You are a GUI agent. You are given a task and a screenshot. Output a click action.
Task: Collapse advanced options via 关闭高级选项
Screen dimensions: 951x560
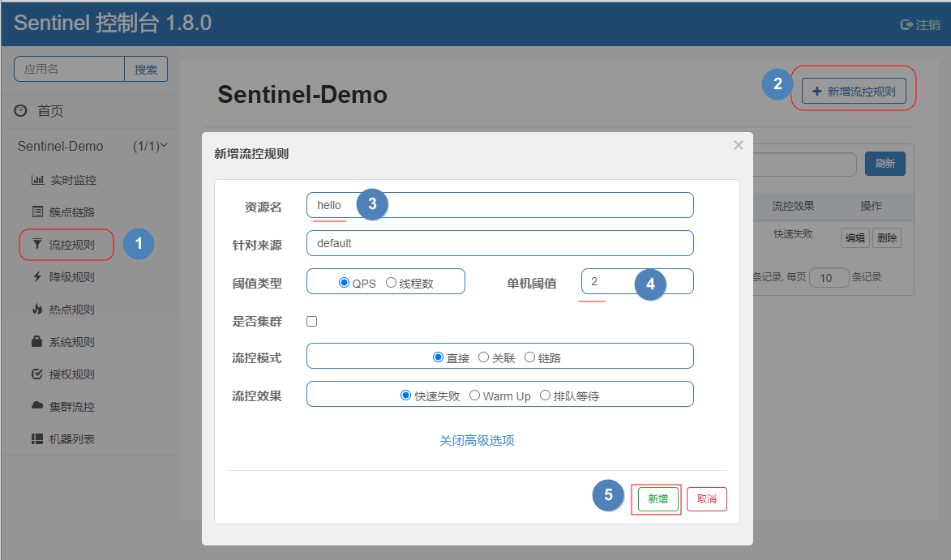coord(477,440)
